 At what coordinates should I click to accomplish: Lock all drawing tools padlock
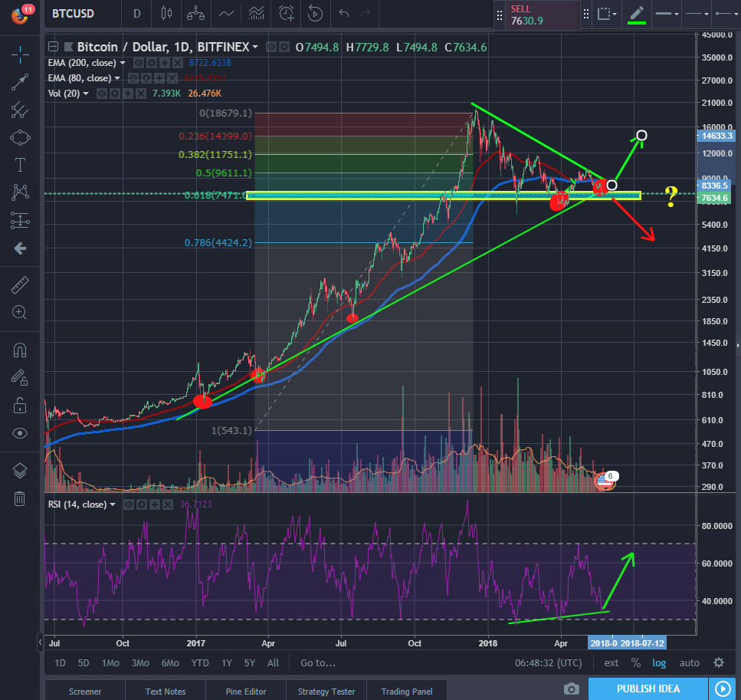20,406
